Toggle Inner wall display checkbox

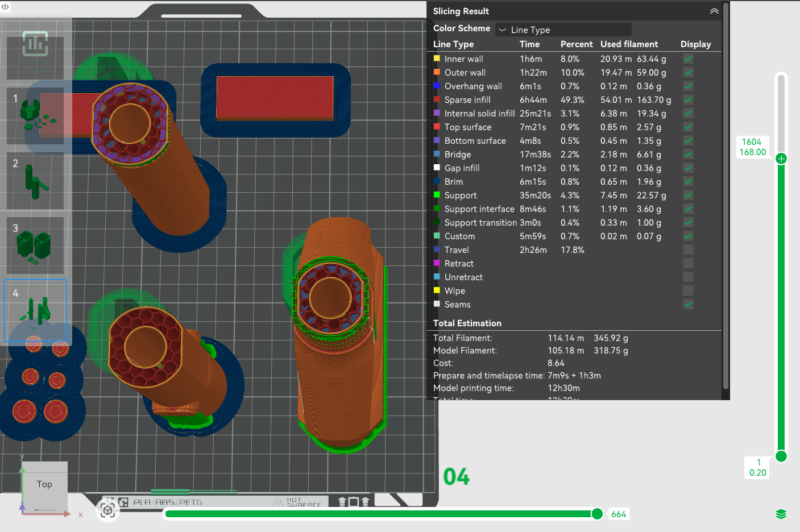click(688, 59)
